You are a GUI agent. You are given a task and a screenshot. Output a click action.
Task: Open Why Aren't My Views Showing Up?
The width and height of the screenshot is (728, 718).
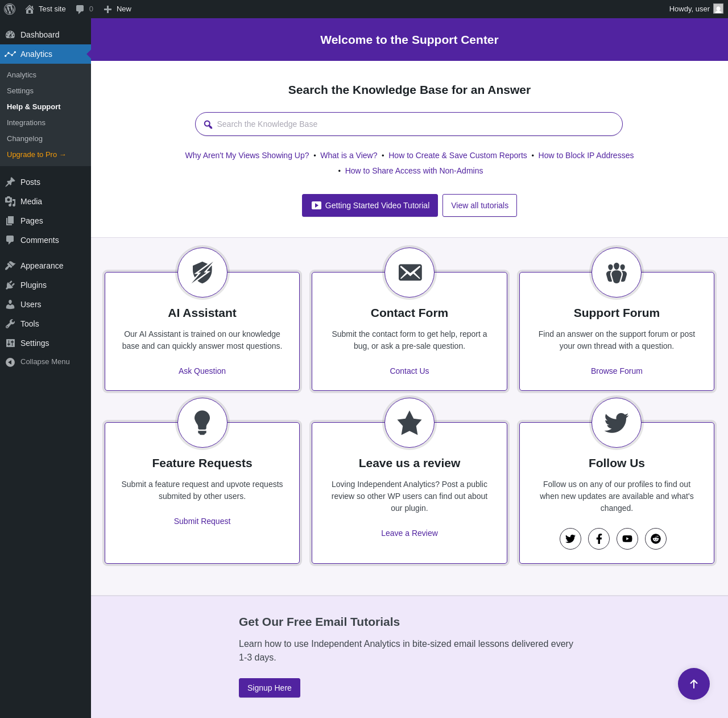247,155
